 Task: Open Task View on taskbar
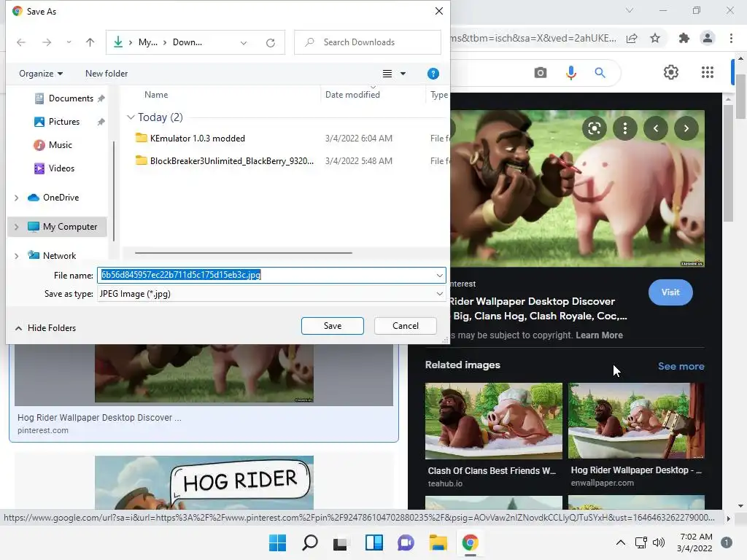(x=341, y=542)
